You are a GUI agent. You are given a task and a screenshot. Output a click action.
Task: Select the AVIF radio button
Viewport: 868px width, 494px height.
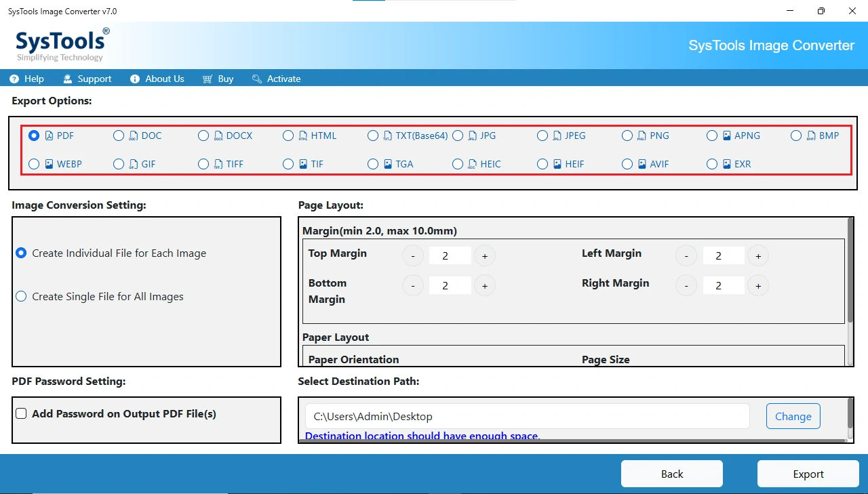coord(627,164)
